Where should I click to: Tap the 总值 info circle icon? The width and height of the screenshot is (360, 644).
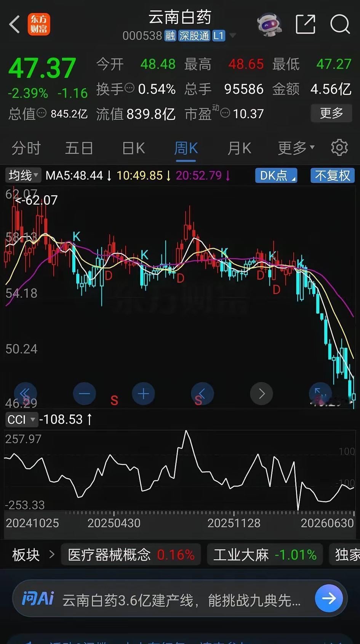41,113
